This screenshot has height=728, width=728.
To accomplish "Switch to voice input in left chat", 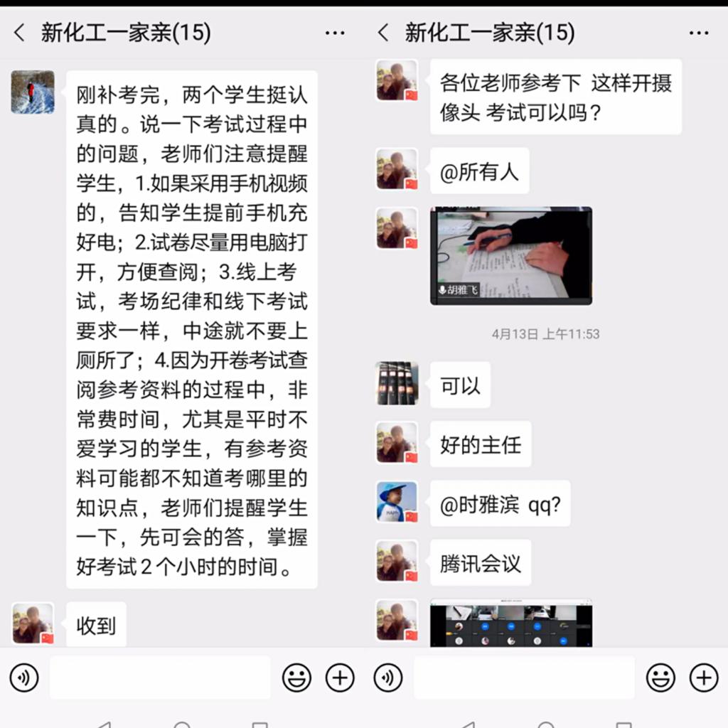I will tap(23, 678).
